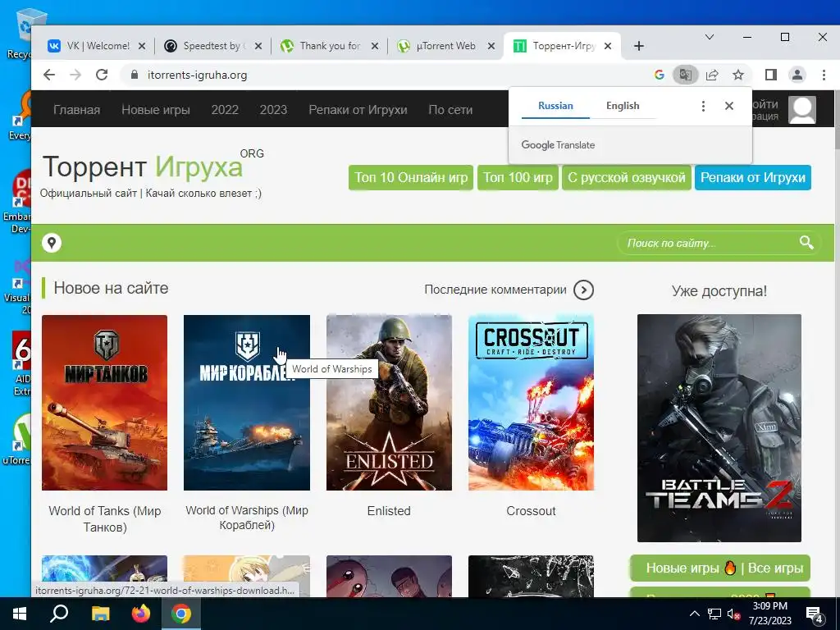Open Главная in site navigation

(x=76, y=110)
